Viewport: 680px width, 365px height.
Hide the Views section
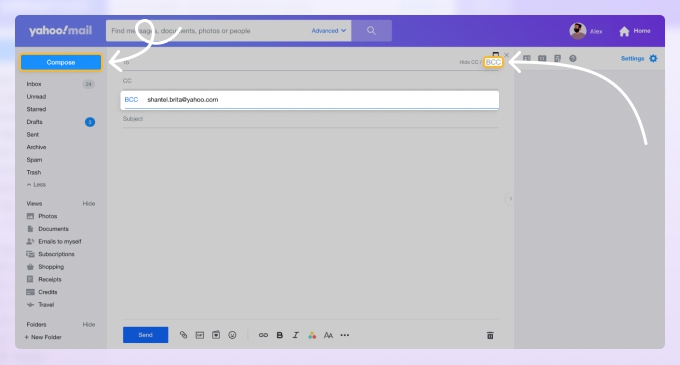(89, 203)
